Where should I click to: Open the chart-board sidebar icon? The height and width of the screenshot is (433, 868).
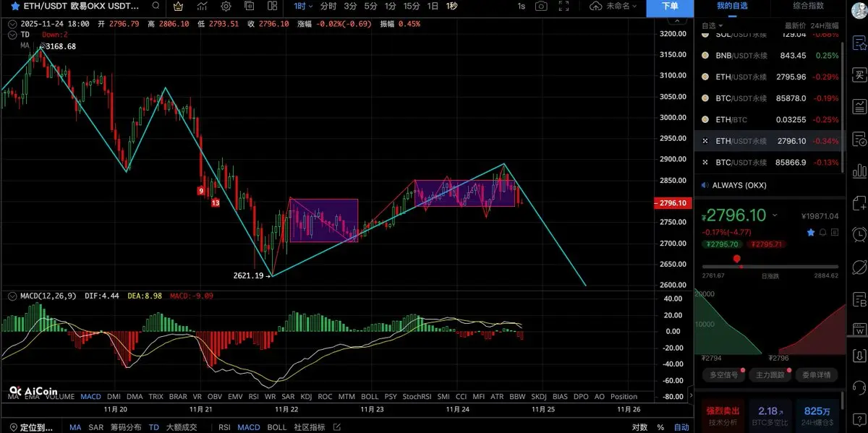(x=859, y=107)
